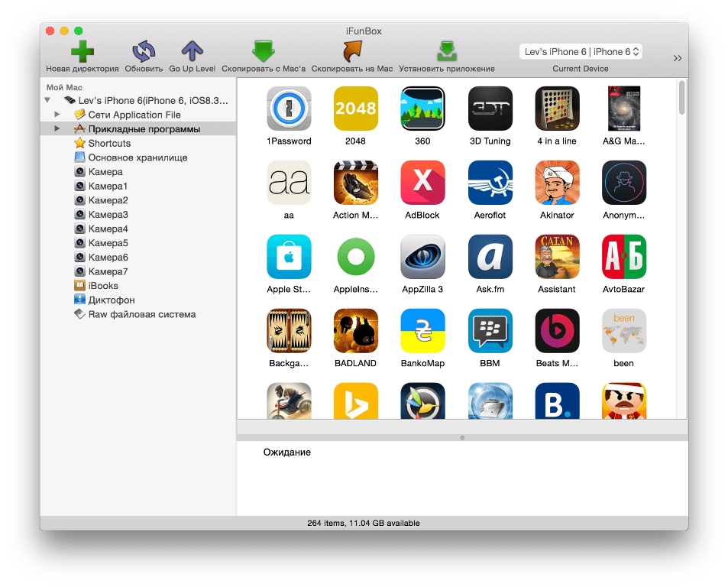Select the Akinator app icon
The image size is (728, 587).
point(557,183)
